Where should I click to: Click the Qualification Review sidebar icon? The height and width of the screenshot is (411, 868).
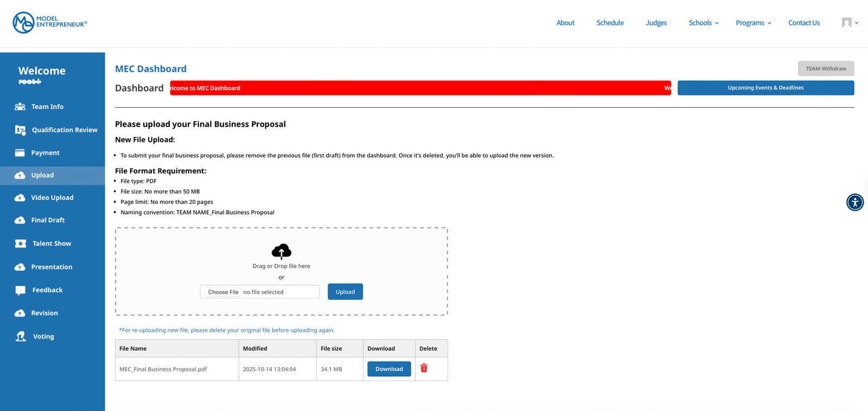(x=21, y=130)
